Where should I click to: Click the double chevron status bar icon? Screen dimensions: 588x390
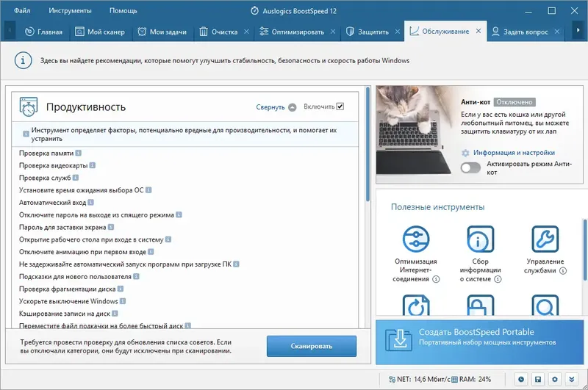point(572,380)
